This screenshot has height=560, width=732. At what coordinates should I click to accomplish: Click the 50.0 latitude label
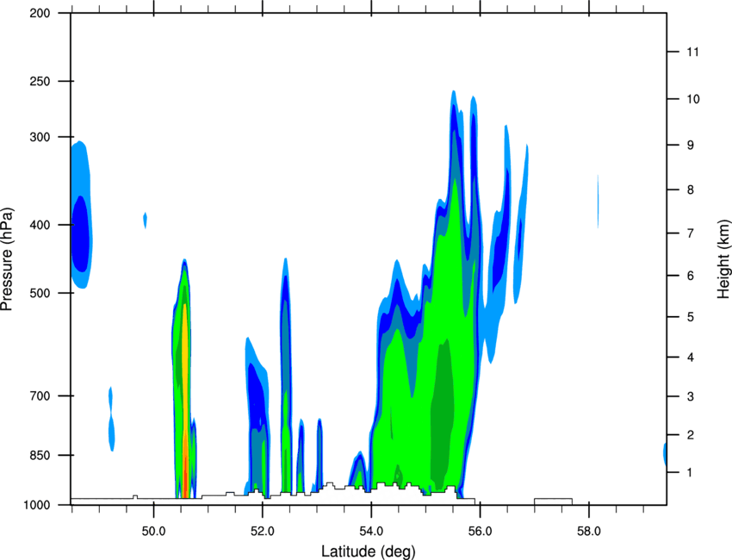tap(153, 532)
